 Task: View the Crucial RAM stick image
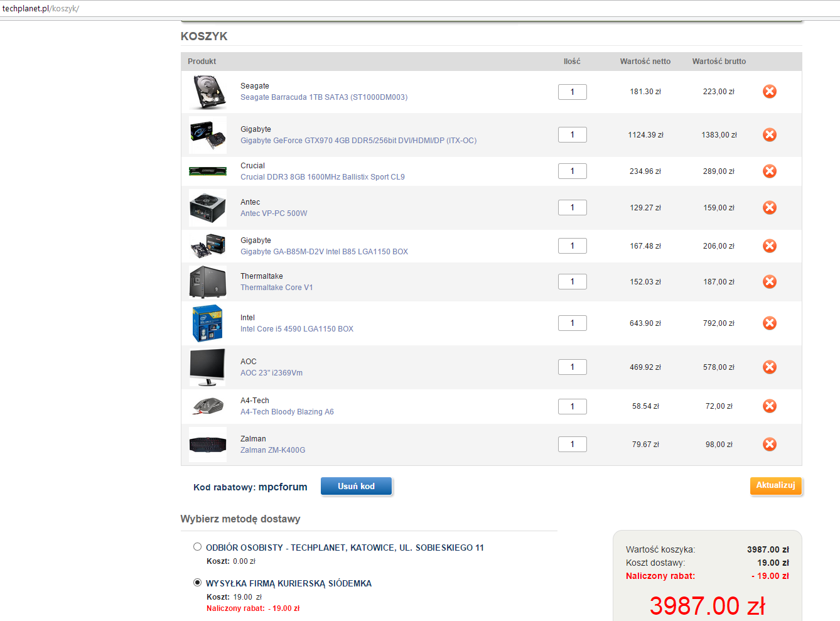click(x=208, y=171)
